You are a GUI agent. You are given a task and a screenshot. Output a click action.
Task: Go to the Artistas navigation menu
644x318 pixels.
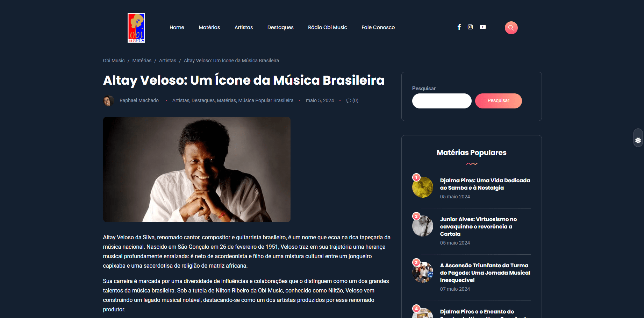244,27
